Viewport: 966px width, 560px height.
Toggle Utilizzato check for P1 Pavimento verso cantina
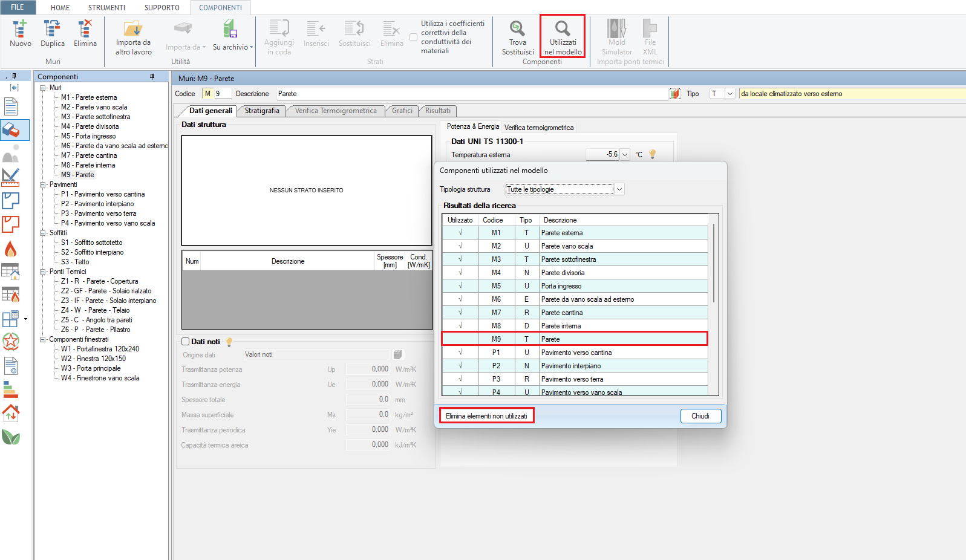pyautogui.click(x=460, y=353)
